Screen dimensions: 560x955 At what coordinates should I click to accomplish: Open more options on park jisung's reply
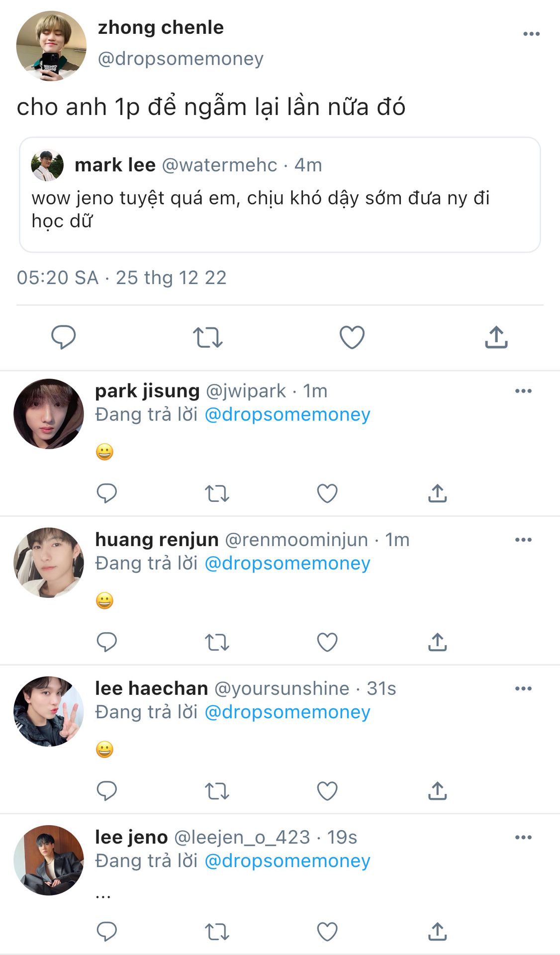(x=523, y=391)
